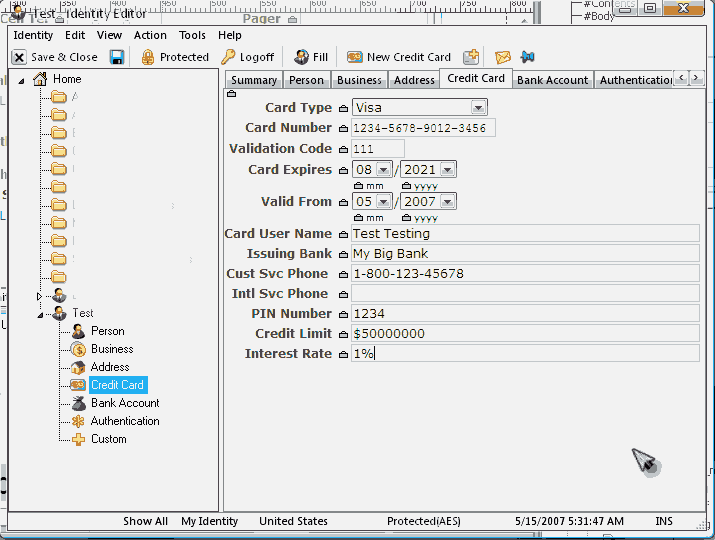Select the Custom plus icon in tree
This screenshot has height=540, width=715.
pos(78,439)
